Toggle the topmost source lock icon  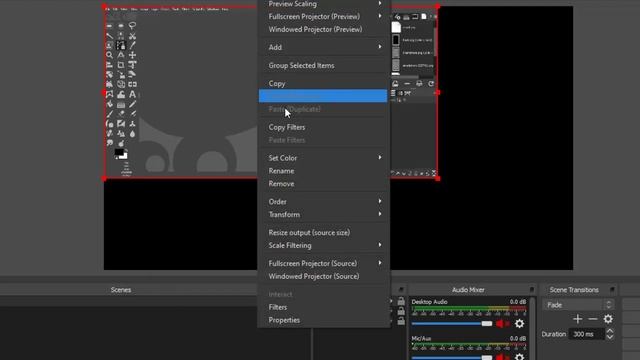[401, 301]
